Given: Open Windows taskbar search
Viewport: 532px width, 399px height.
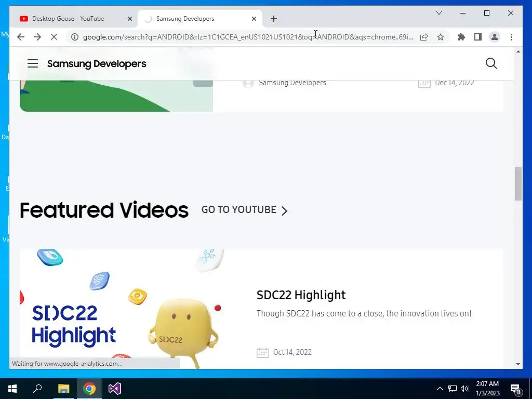Looking at the screenshot, I should [x=37, y=389].
